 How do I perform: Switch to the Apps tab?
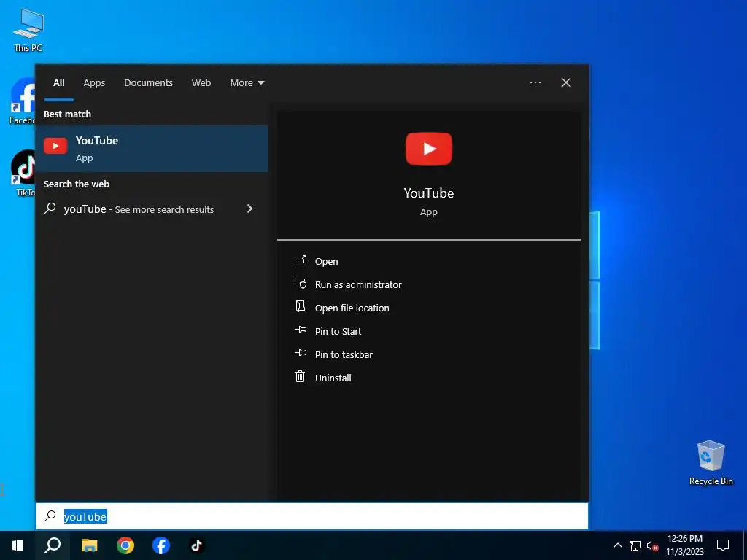(x=94, y=83)
